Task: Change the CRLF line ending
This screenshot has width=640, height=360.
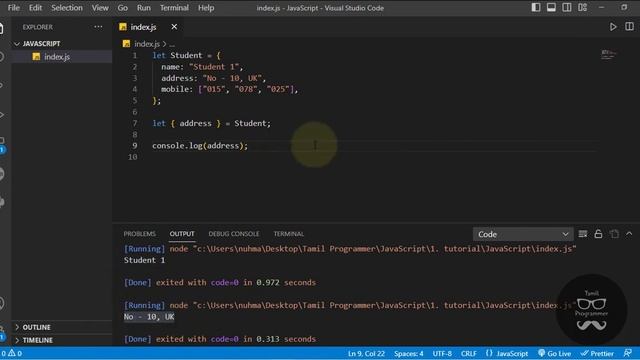Action: point(469,354)
